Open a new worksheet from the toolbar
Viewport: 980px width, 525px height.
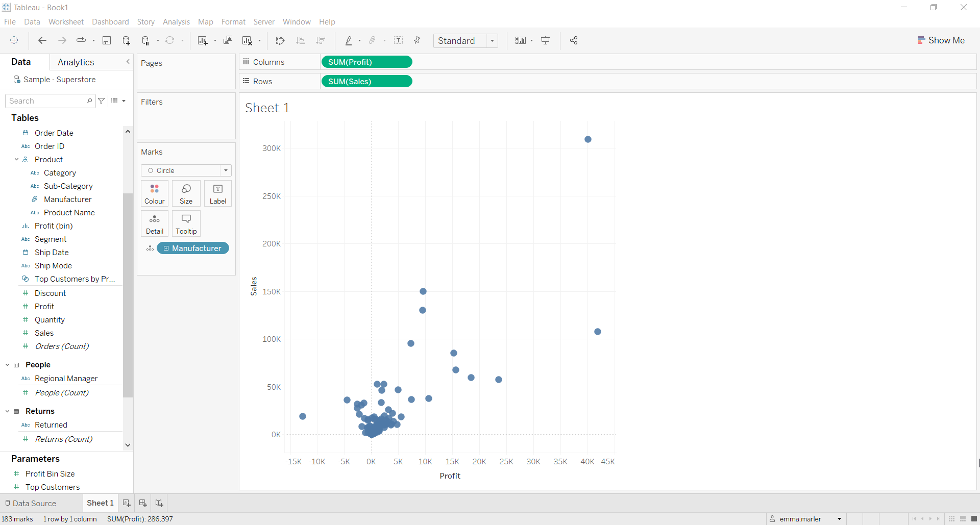203,41
